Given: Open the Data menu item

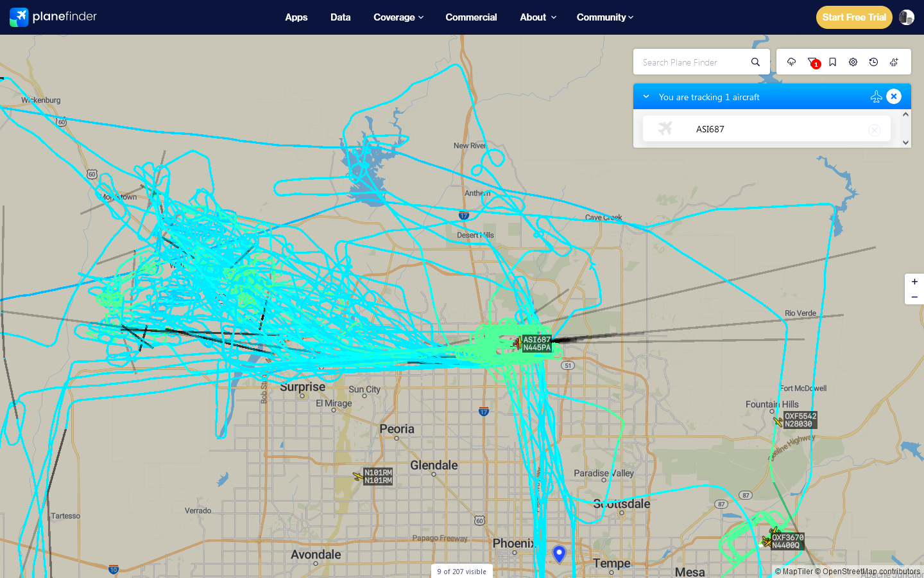Looking at the screenshot, I should 341,17.
